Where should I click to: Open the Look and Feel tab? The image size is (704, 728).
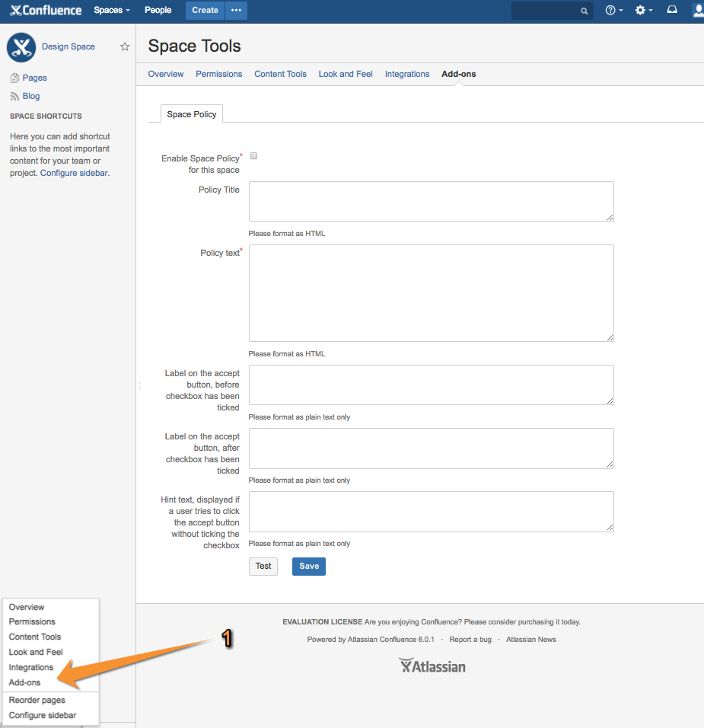346,74
